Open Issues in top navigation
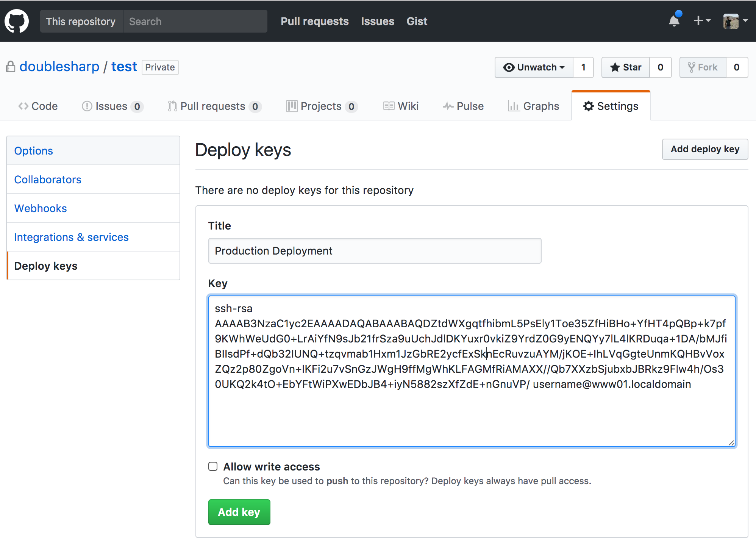The height and width of the screenshot is (547, 756). (378, 21)
